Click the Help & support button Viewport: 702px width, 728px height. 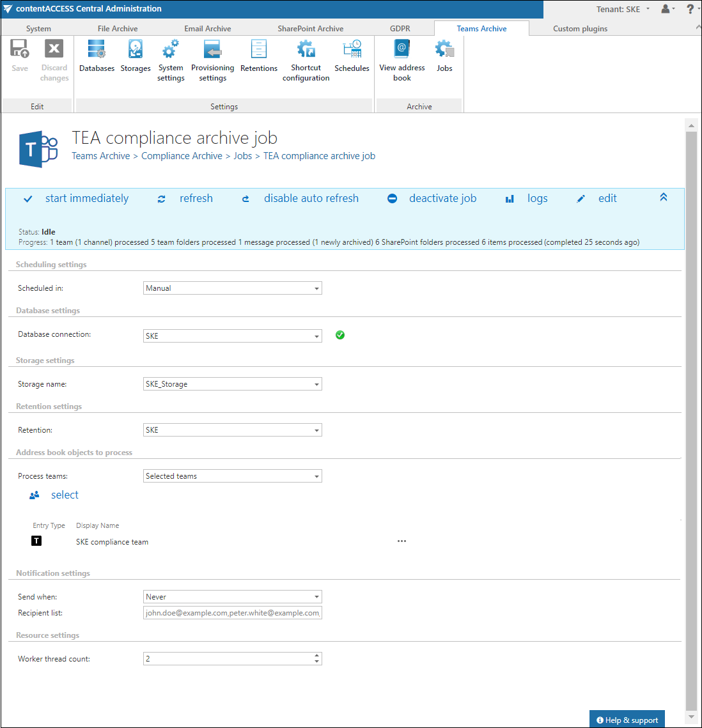coord(627,720)
